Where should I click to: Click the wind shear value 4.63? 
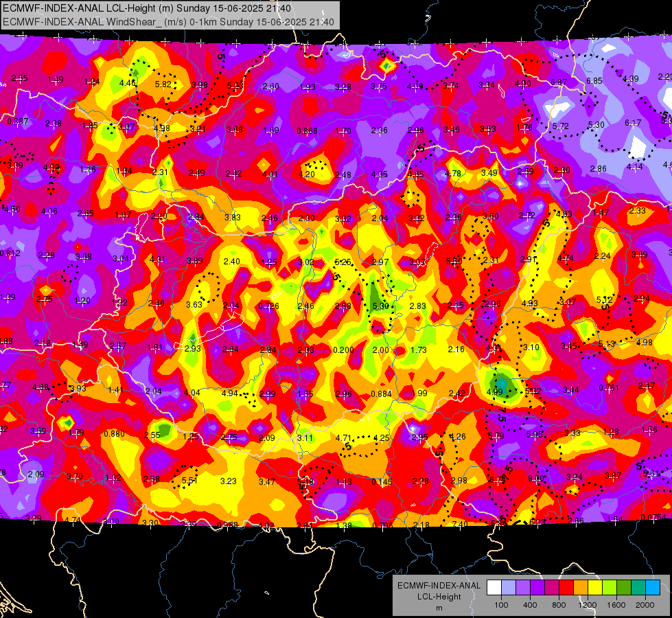tap(563, 214)
